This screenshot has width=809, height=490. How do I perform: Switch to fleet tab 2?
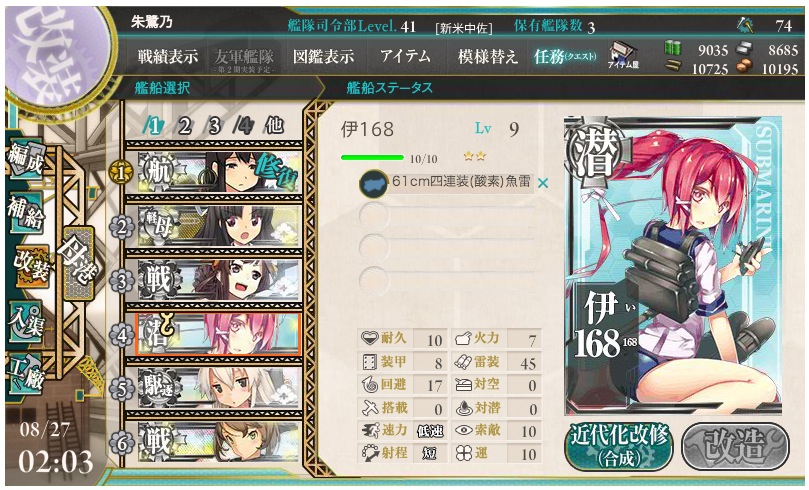(185, 125)
